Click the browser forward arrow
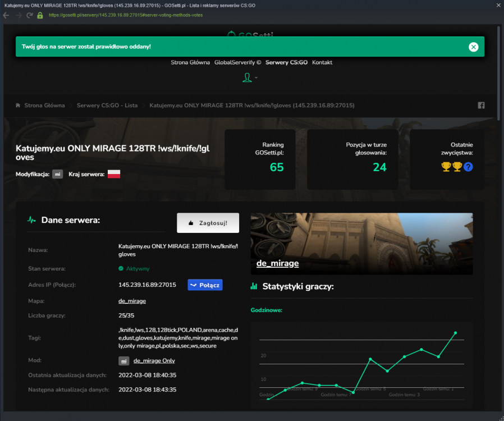 [x=19, y=15]
